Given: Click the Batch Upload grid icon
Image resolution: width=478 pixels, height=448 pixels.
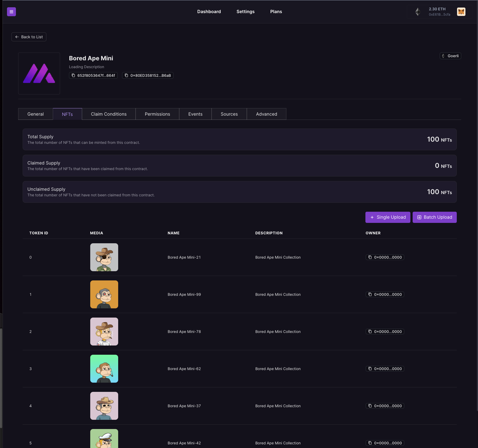Looking at the screenshot, I should [x=419, y=217].
